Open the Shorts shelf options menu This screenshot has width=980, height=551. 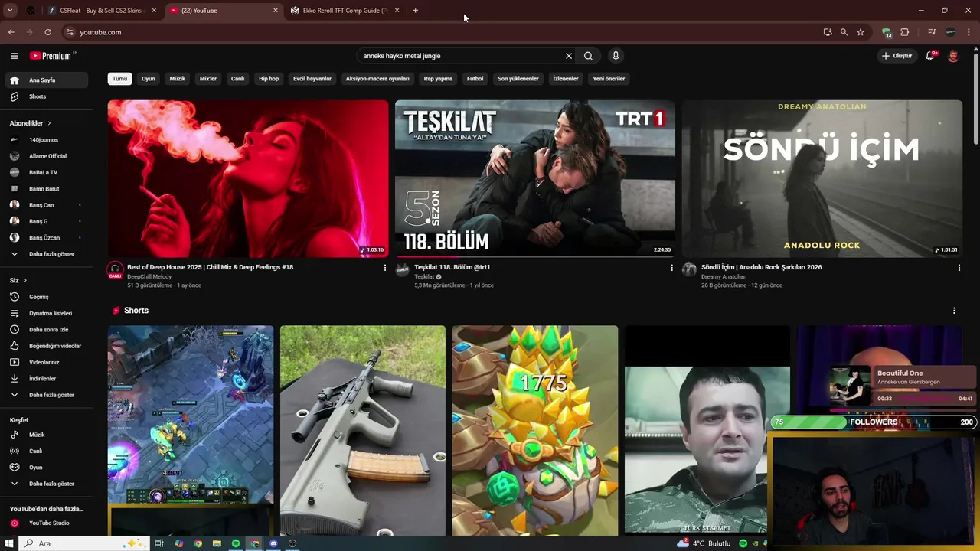click(954, 311)
